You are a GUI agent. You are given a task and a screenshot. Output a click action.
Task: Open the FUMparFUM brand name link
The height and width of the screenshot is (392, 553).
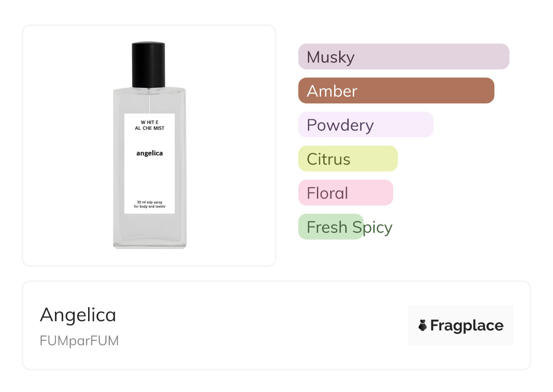(x=79, y=341)
